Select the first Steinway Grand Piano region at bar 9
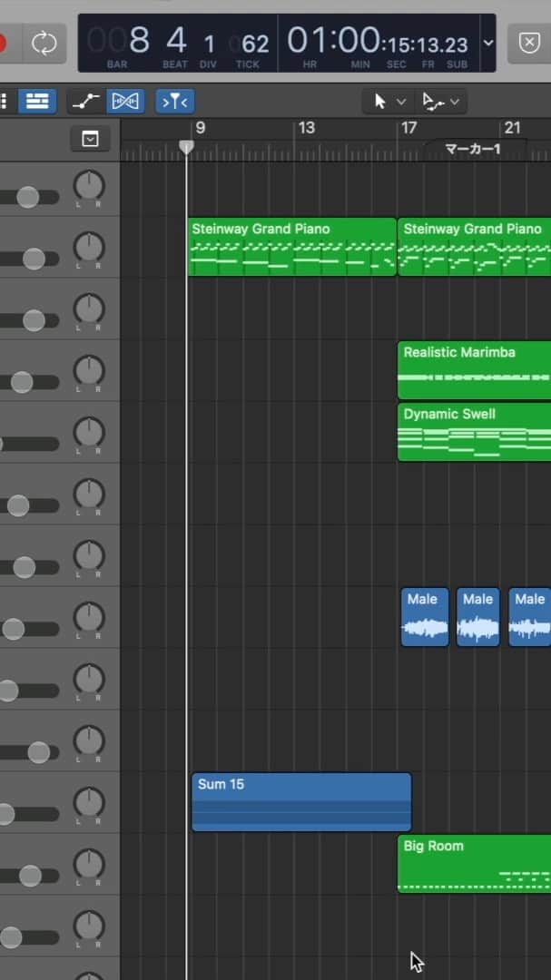The image size is (551, 980). [x=292, y=247]
